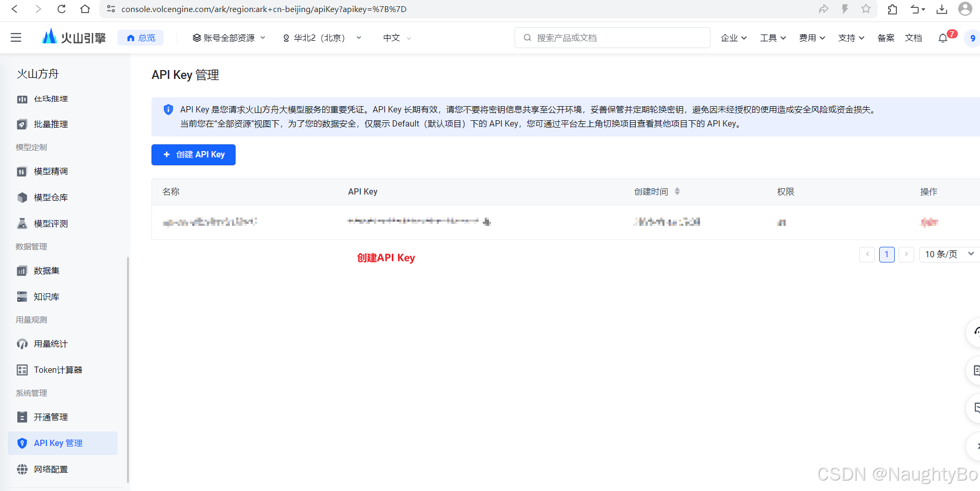This screenshot has height=491, width=980.
Task: Expand 中文 language dropdown
Action: pyautogui.click(x=397, y=38)
